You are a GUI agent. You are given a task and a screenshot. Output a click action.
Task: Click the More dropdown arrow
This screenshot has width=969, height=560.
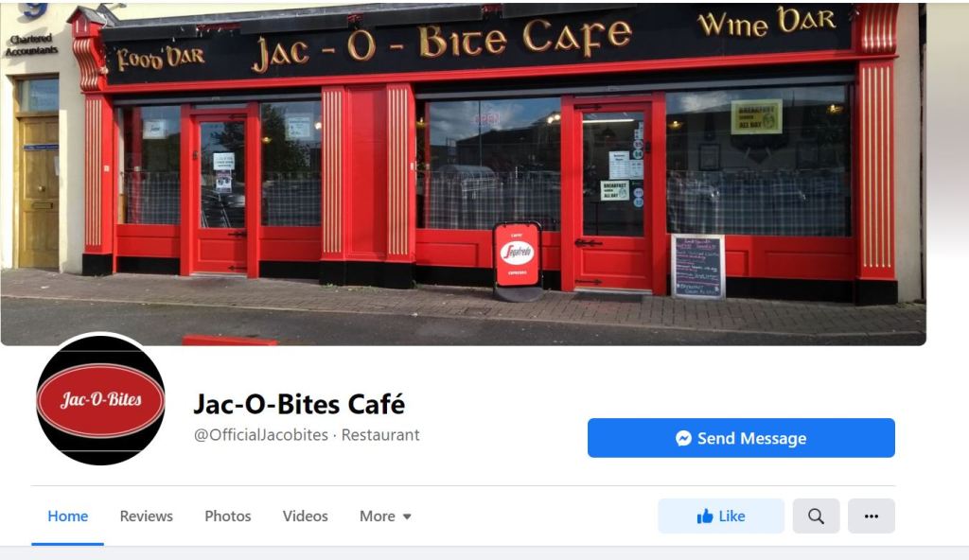tap(407, 516)
